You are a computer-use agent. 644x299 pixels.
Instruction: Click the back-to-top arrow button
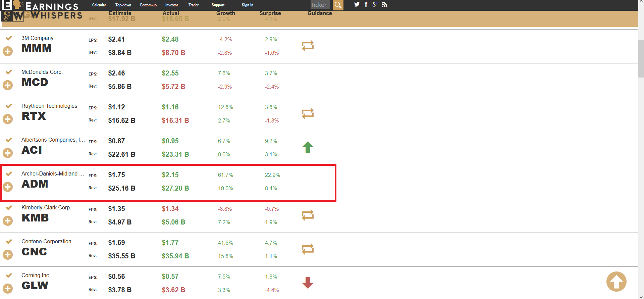point(616,282)
